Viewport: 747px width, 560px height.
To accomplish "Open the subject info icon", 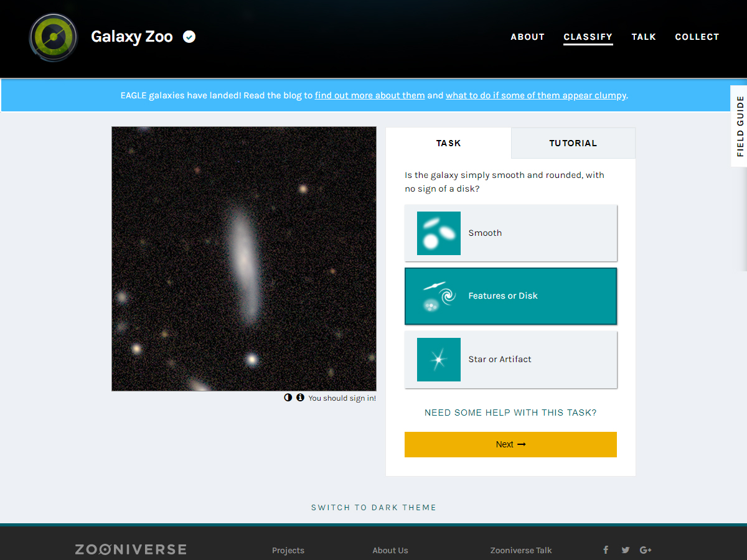I will (300, 398).
